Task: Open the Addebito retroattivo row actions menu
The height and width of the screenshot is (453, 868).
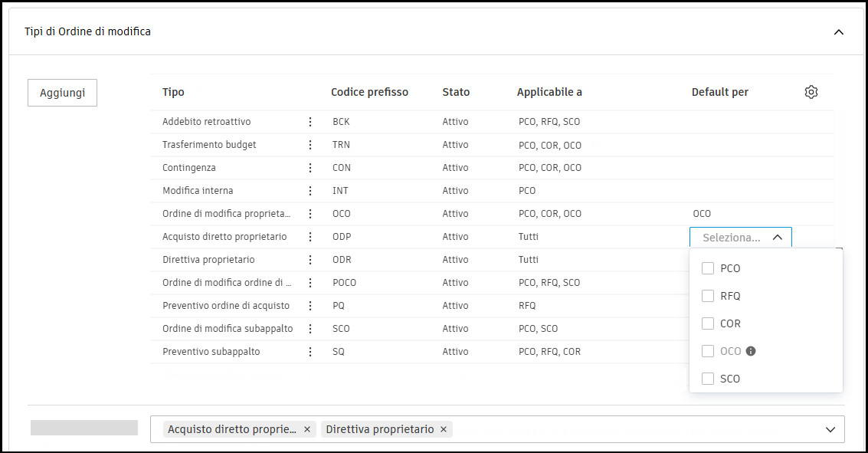Action: pyautogui.click(x=310, y=121)
